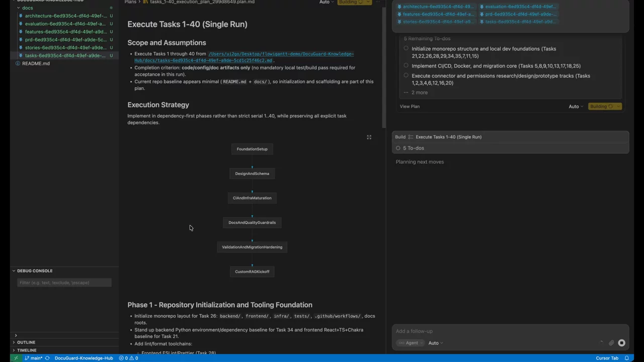644x362 pixels.
Task: Expand the 5 To-dos row
Action: 510,148
